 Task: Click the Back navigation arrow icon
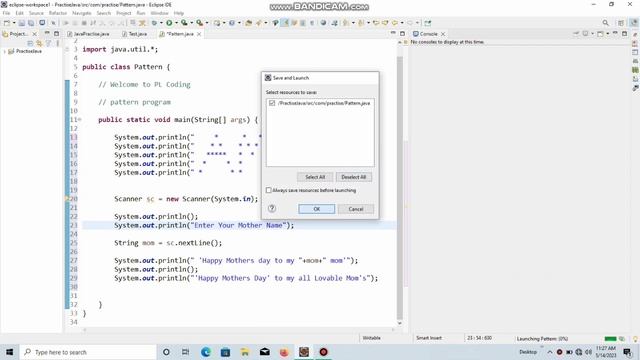395,23
